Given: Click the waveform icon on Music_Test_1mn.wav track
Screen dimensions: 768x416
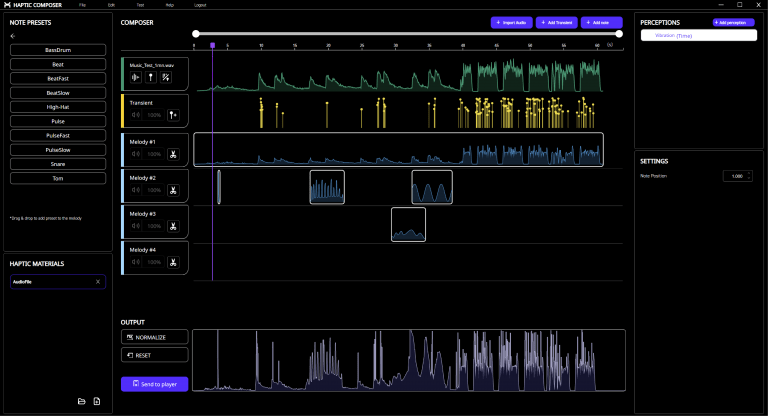Looking at the screenshot, I should pos(136,78).
